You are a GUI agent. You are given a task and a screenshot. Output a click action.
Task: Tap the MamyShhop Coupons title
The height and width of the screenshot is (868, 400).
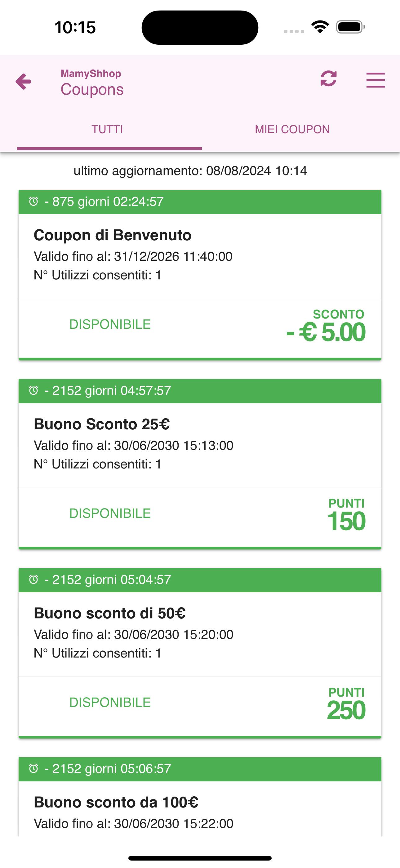(92, 83)
